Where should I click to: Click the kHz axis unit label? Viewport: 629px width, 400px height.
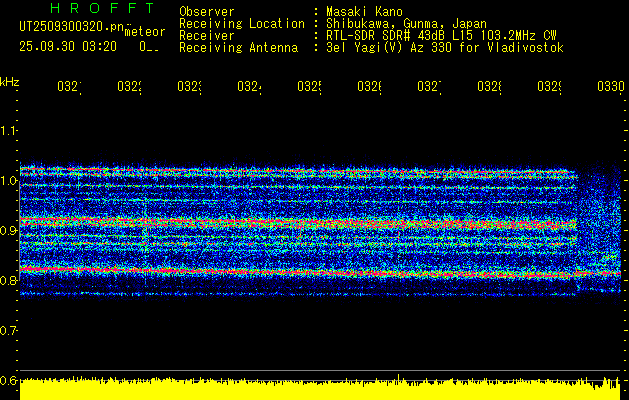9,80
